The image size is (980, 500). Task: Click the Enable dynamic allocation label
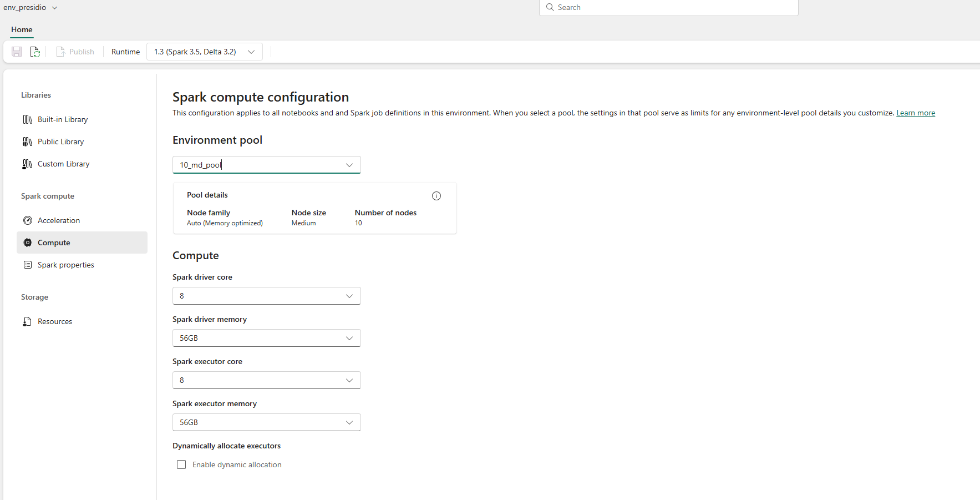pos(237,464)
